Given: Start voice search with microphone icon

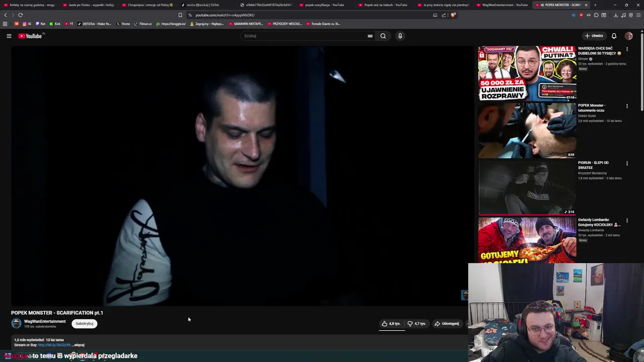Looking at the screenshot, I should [x=400, y=36].
